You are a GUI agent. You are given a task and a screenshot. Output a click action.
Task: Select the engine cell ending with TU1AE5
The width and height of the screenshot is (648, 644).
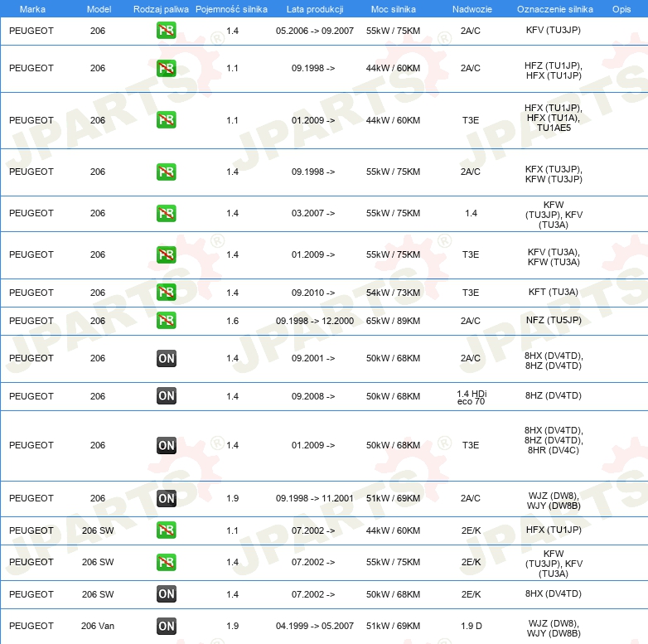554,118
